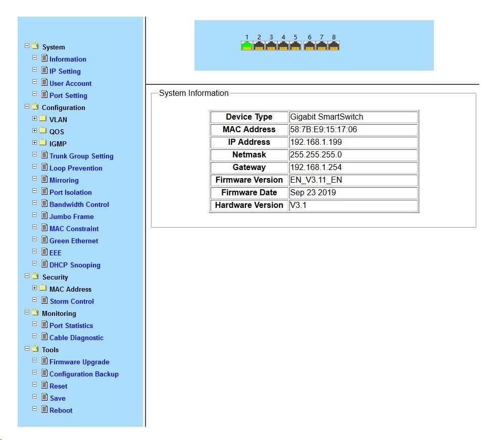Click the page icon beside Mirroring
Screen dimensions: 504x440
click(44, 179)
